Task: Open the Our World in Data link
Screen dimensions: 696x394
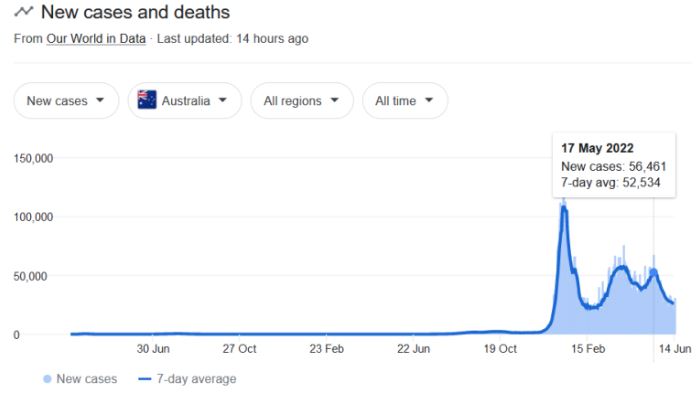Action: (96, 39)
